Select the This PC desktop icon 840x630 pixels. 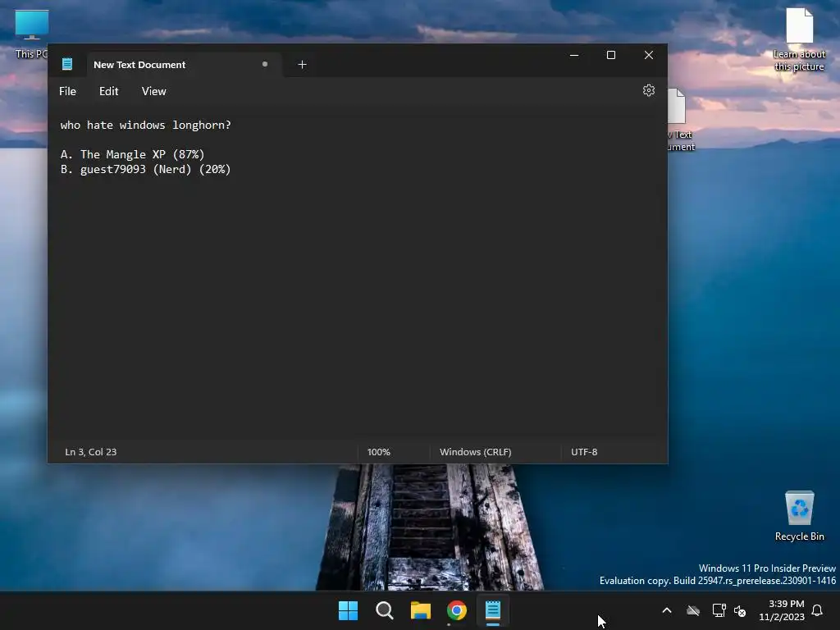pyautogui.click(x=31, y=34)
